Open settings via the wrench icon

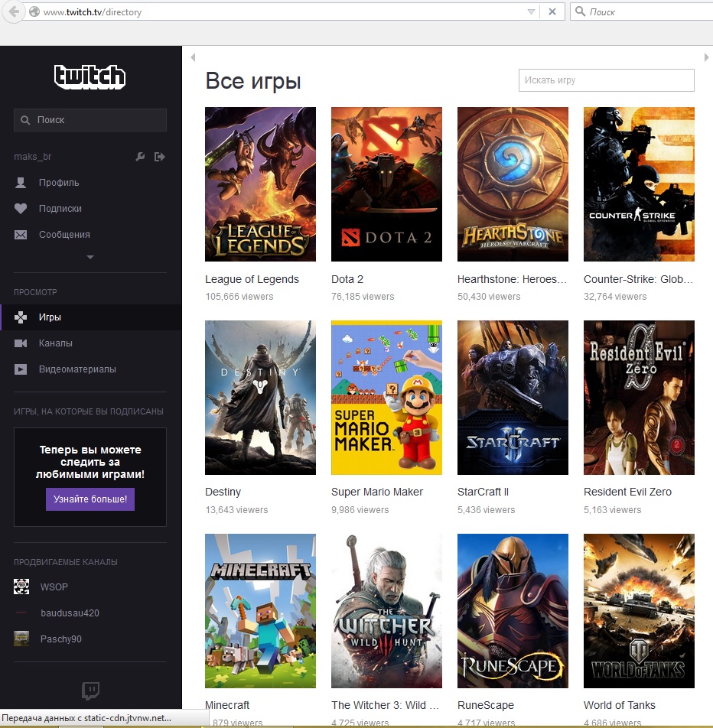[140, 157]
